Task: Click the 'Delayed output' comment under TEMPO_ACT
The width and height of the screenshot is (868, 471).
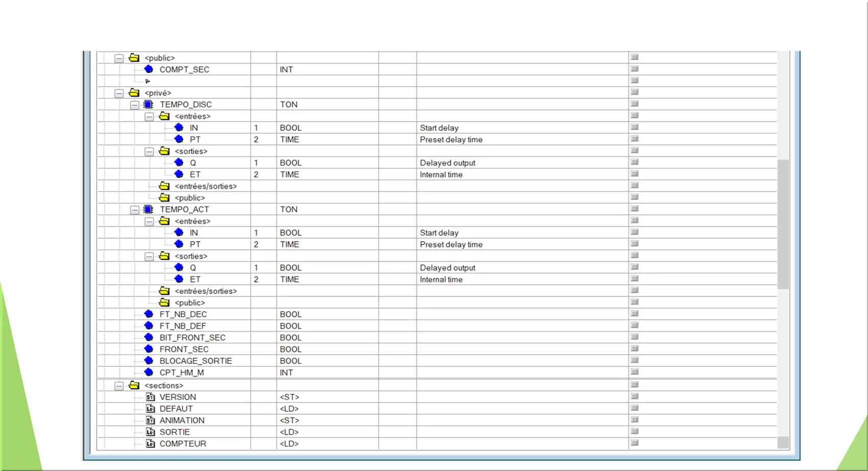Action: click(x=447, y=267)
